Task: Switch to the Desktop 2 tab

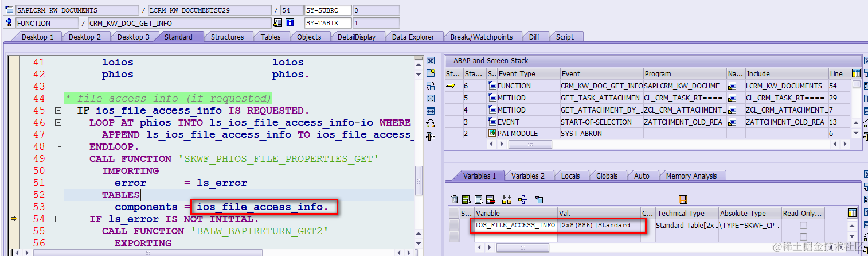Action: (85, 37)
